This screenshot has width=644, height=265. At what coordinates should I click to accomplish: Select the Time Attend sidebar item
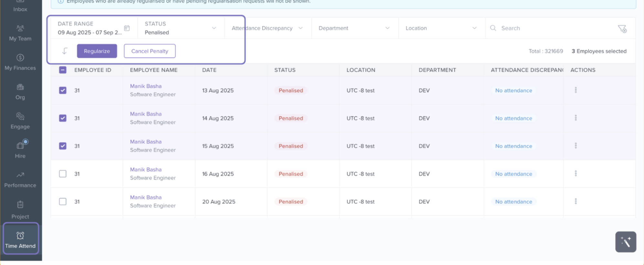tap(20, 240)
